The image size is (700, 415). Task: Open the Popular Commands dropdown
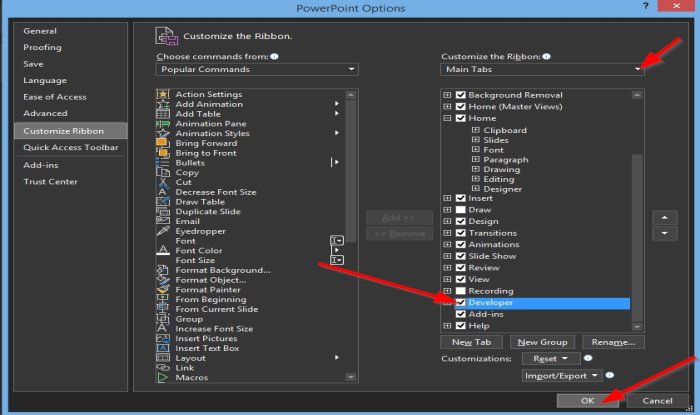(257, 69)
